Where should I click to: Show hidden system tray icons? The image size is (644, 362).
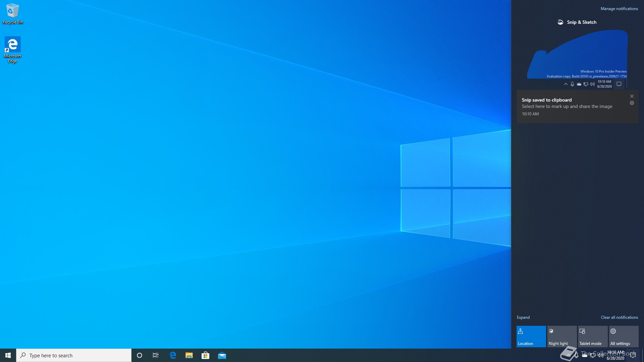569,355
